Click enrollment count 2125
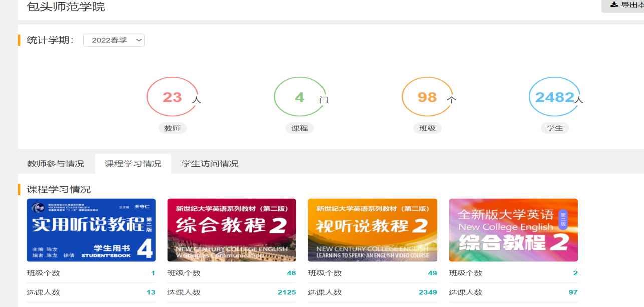This screenshot has width=644, height=307. click(287, 292)
